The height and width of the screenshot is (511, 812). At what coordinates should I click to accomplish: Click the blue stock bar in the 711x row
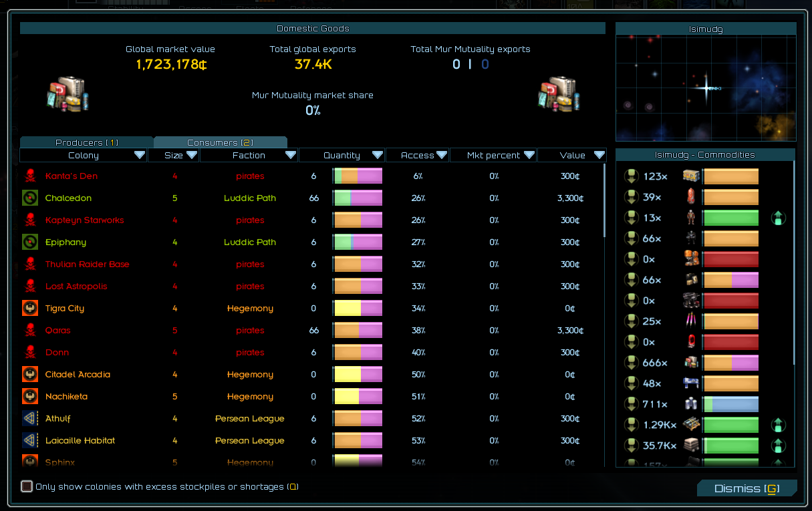(x=730, y=404)
